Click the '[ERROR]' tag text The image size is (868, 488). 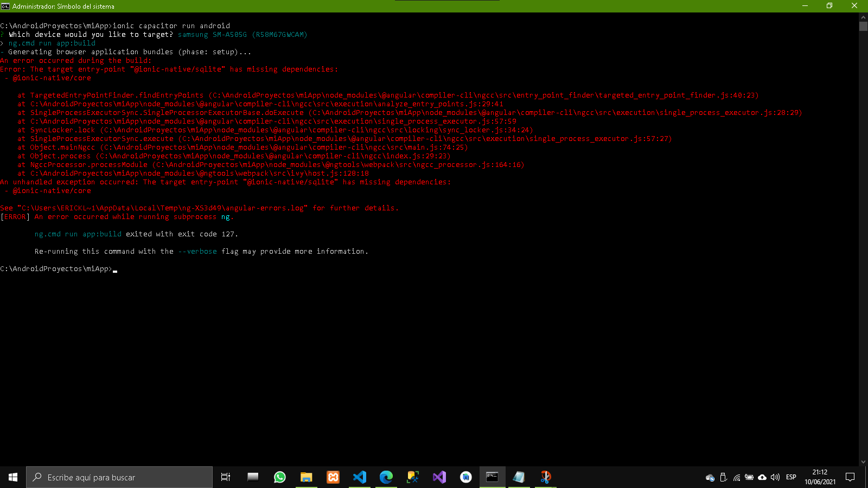tap(15, 216)
